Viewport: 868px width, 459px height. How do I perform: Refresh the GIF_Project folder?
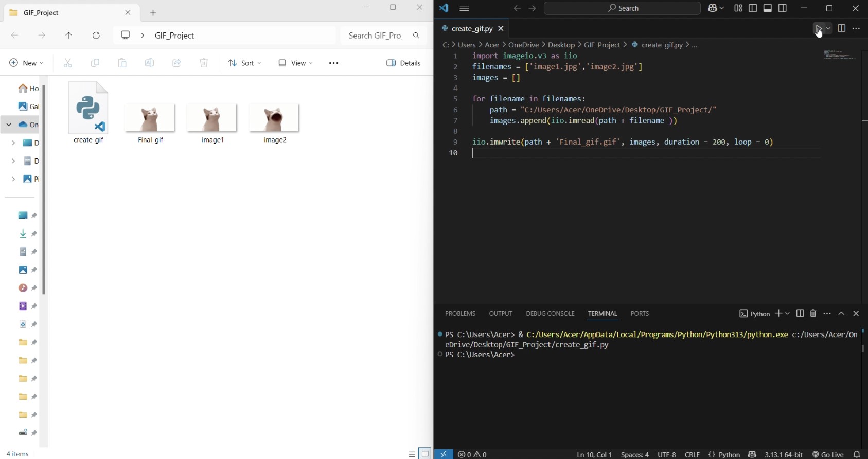click(96, 36)
